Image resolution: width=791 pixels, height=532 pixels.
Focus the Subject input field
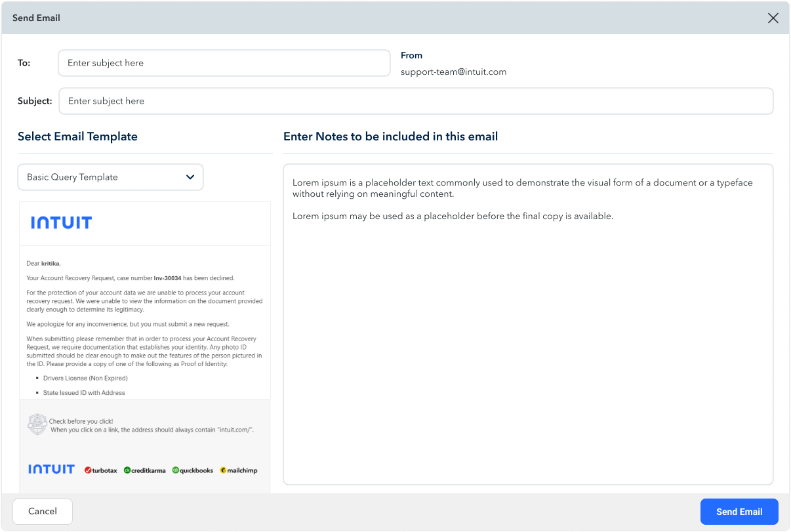pyautogui.click(x=416, y=101)
